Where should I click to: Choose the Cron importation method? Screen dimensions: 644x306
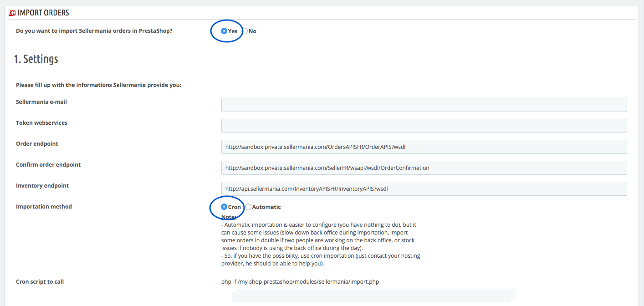224,207
